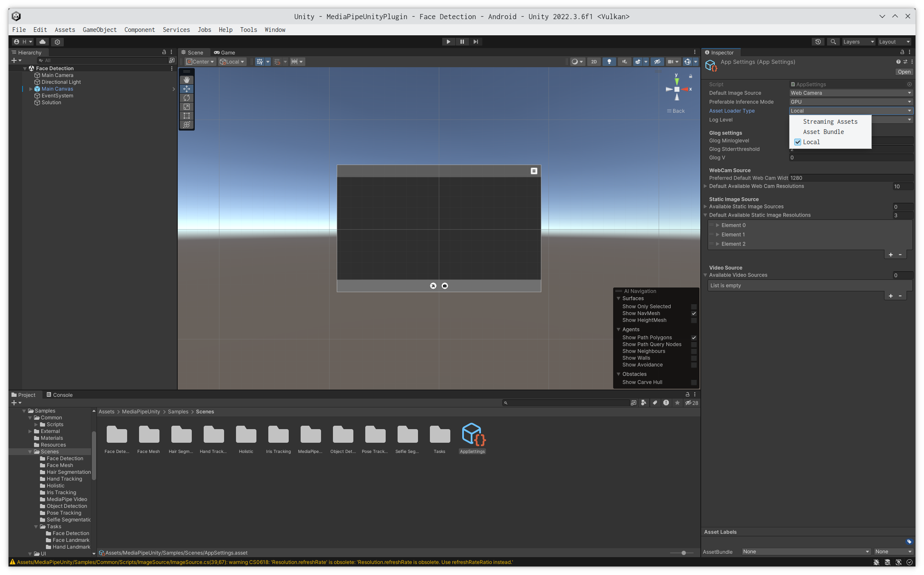Toggle Show Carve Hull checkbox
This screenshot has width=924, height=575.
pos(694,382)
